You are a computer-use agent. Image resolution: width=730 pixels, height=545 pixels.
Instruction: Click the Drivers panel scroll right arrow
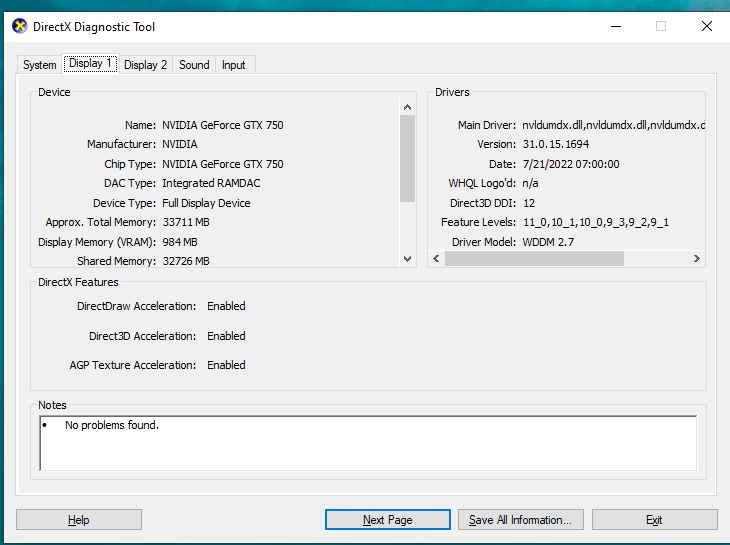click(x=697, y=259)
